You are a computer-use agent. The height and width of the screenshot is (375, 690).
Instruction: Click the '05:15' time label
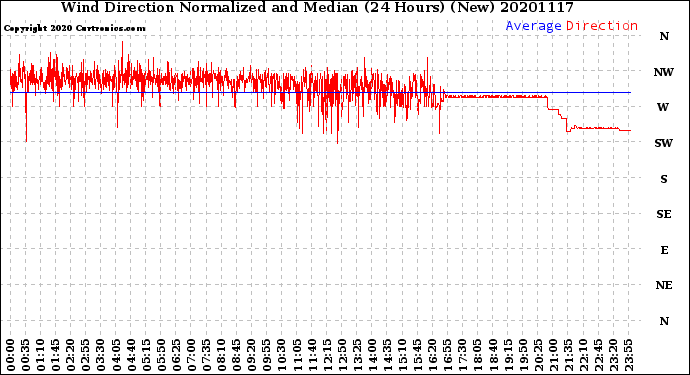(x=147, y=355)
